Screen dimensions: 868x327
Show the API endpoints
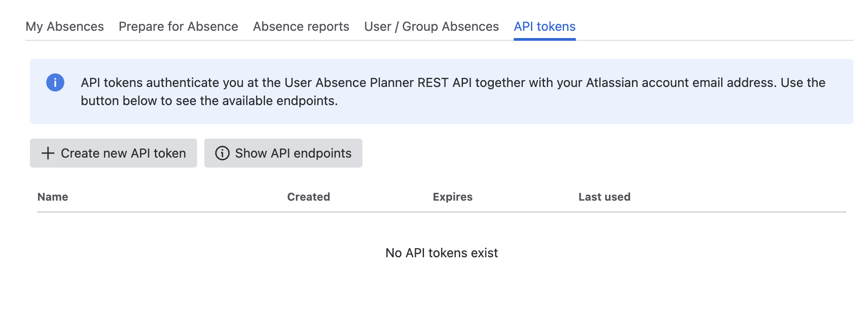pos(283,153)
